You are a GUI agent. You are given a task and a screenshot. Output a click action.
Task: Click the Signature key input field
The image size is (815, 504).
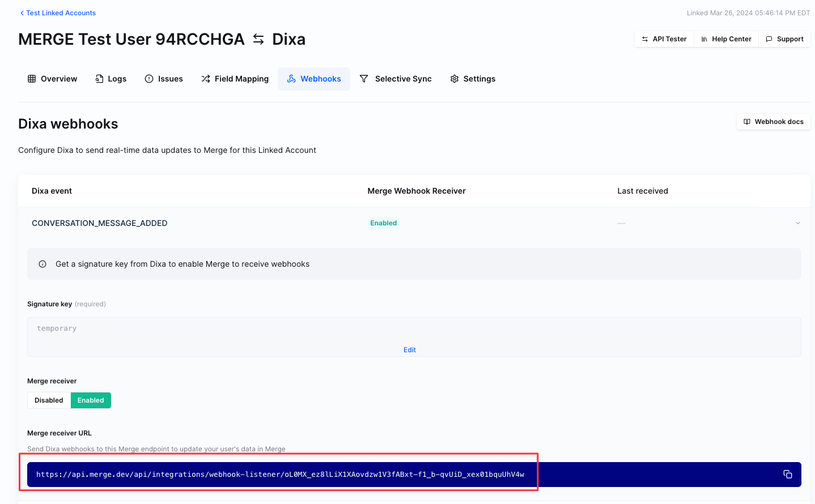[x=414, y=337]
